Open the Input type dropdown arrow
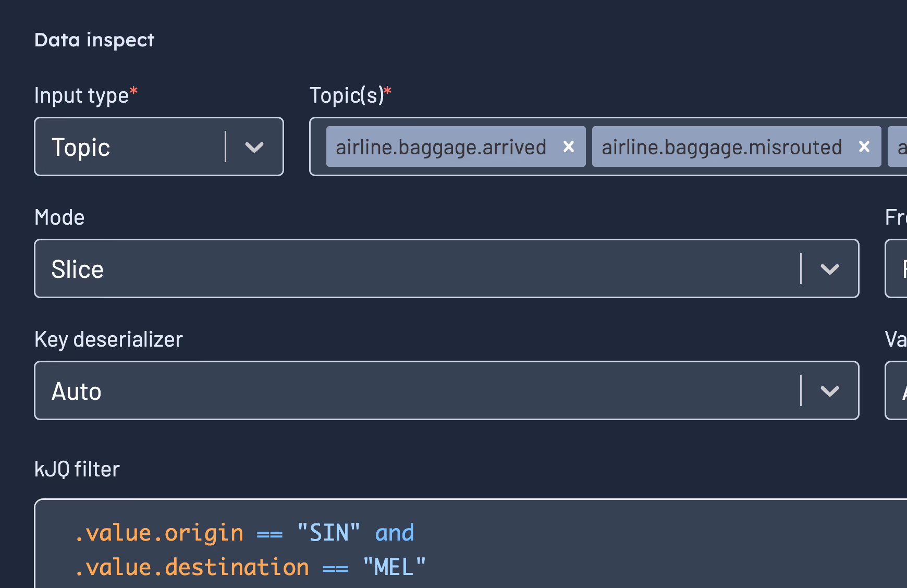Image resolution: width=907 pixels, height=588 pixels. pyautogui.click(x=254, y=147)
